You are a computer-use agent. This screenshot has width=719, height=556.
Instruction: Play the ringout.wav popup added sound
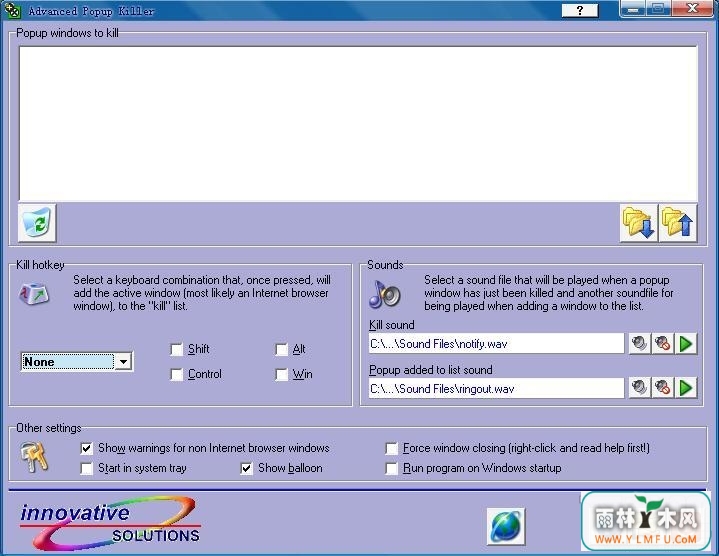(686, 388)
